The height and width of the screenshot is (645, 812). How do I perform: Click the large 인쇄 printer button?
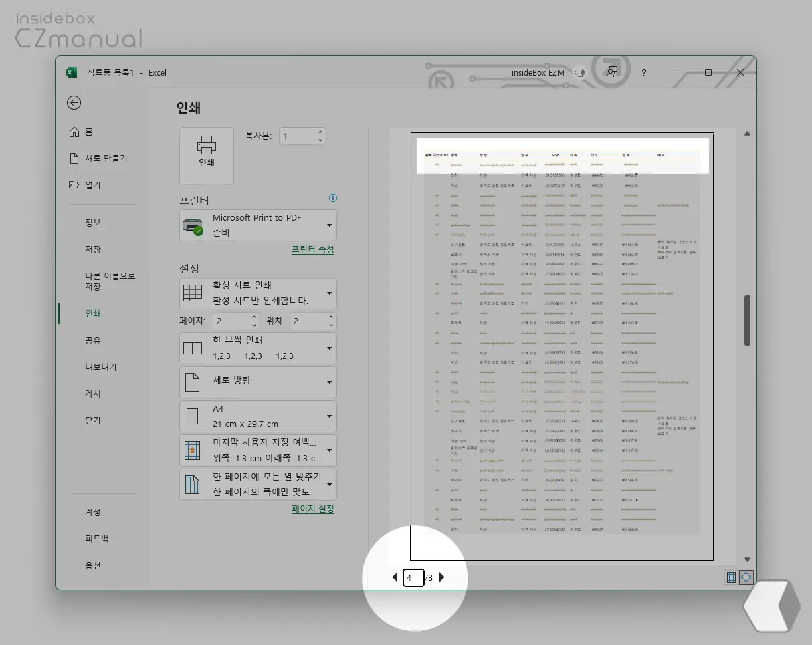click(x=207, y=155)
